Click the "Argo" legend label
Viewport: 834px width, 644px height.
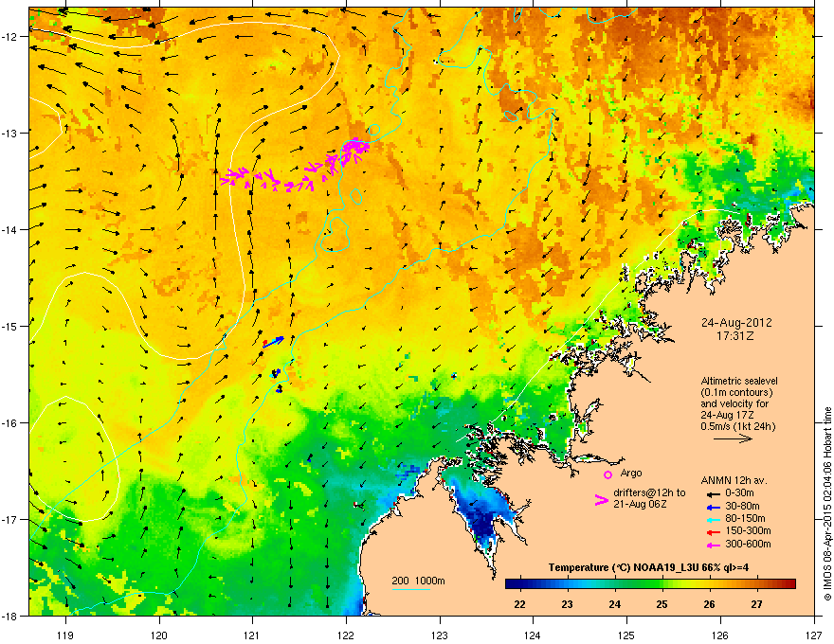coord(631,473)
